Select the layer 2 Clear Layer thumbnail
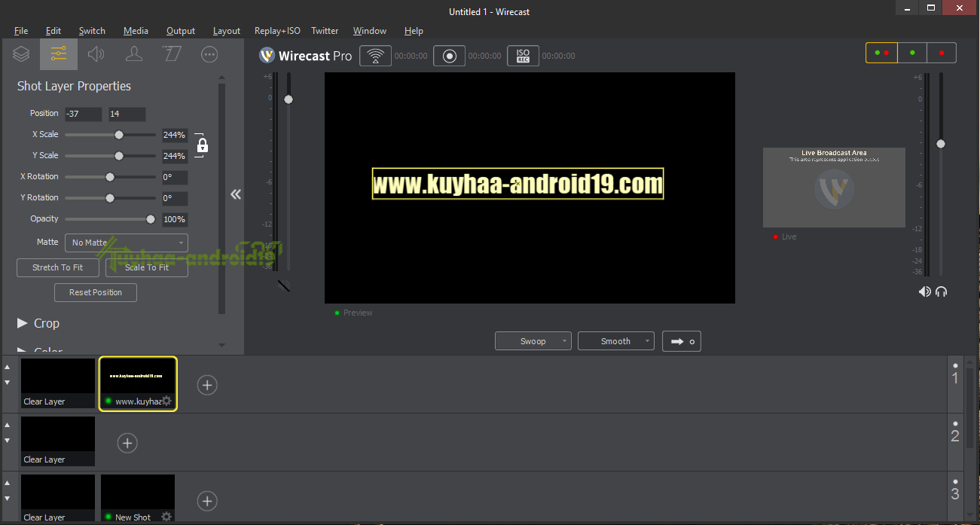This screenshot has height=525, width=980. point(58,441)
